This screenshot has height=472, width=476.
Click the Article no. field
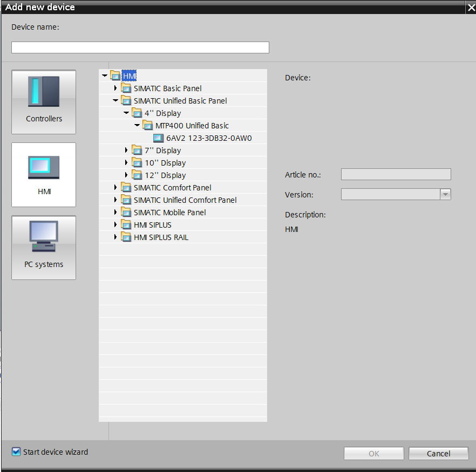click(396, 174)
